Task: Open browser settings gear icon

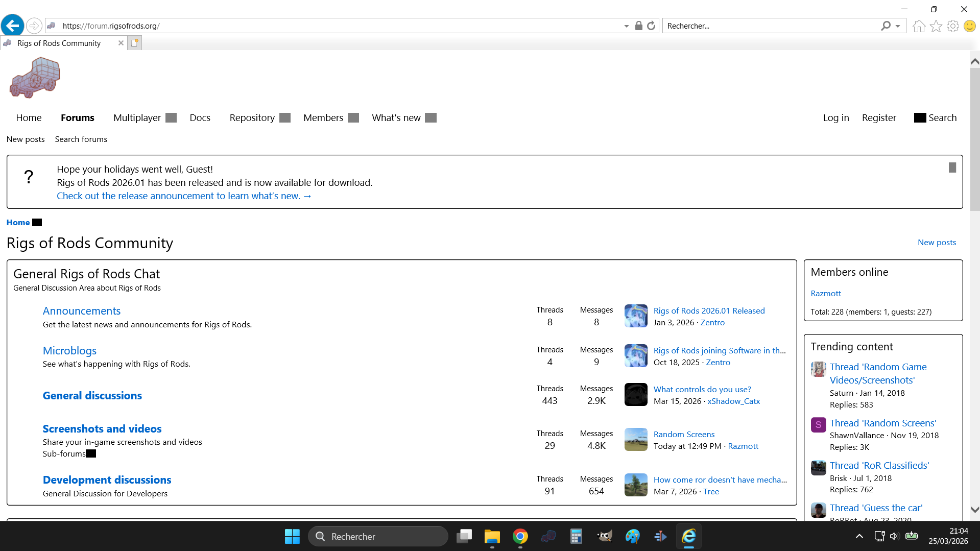Action: (952, 26)
